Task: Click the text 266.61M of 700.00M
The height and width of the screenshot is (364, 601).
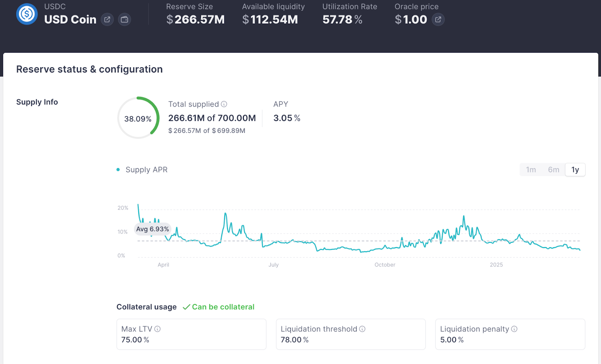Action: coord(212,118)
